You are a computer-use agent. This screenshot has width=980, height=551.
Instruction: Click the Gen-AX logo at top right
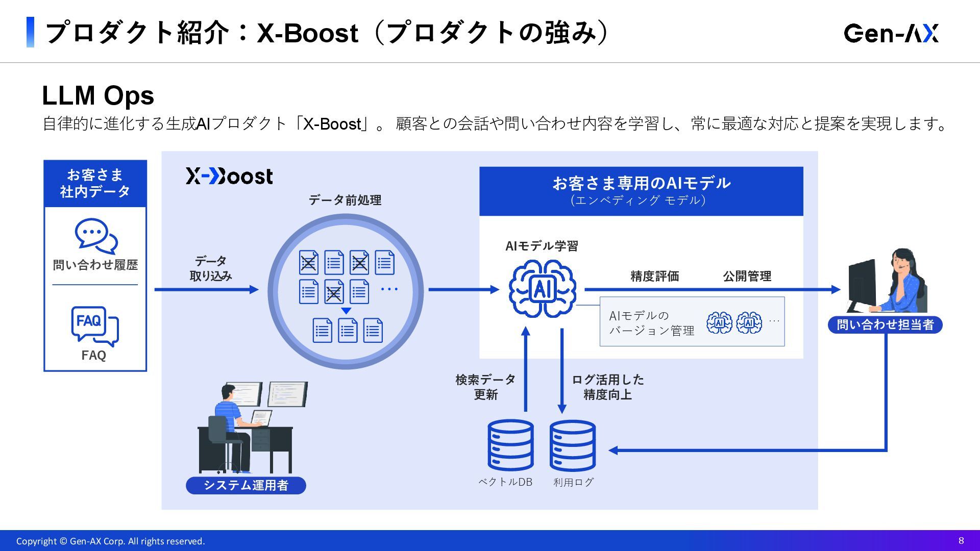click(891, 33)
